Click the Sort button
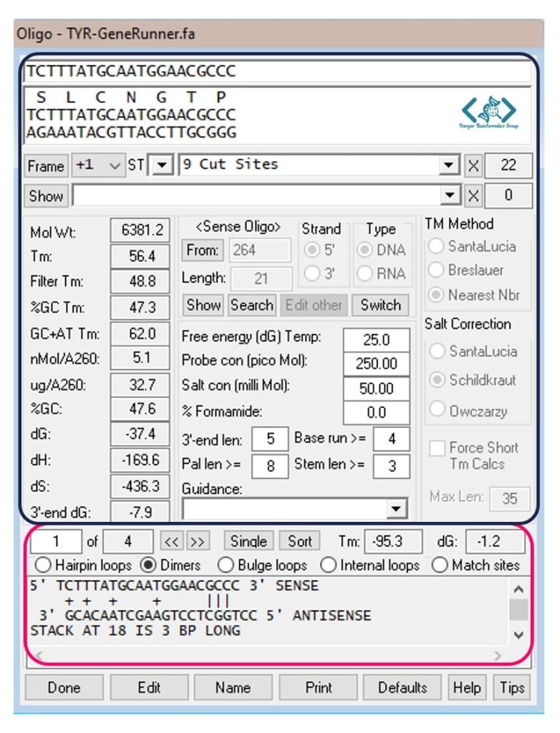560x733 pixels. coord(299,541)
